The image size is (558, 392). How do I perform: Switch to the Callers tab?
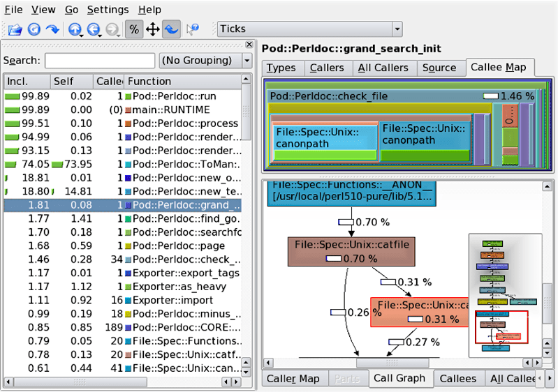(327, 68)
